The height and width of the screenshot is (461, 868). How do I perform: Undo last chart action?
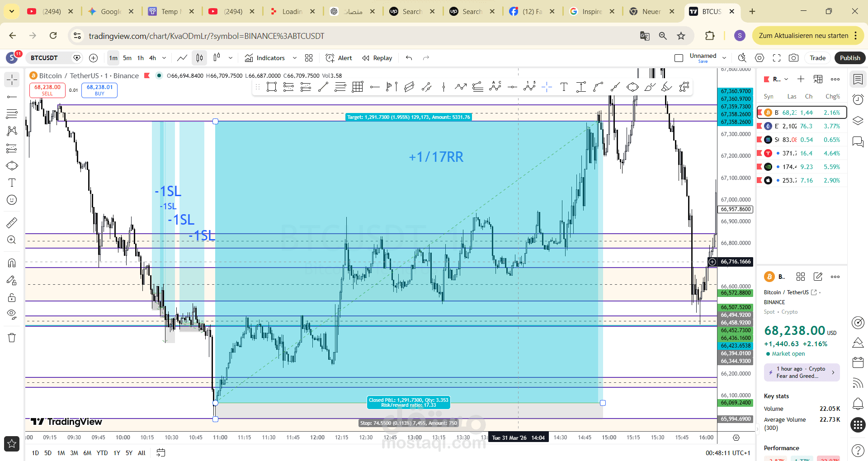coord(409,58)
